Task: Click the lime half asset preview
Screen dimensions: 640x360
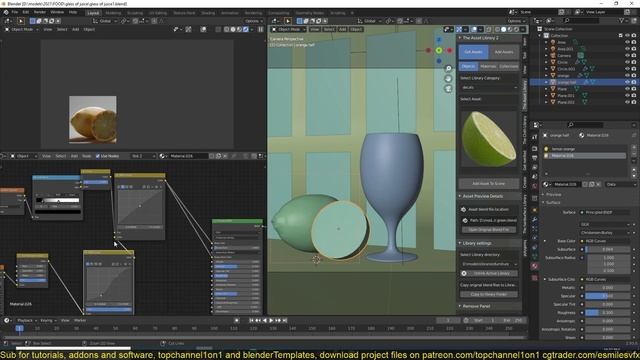Action: point(489,139)
